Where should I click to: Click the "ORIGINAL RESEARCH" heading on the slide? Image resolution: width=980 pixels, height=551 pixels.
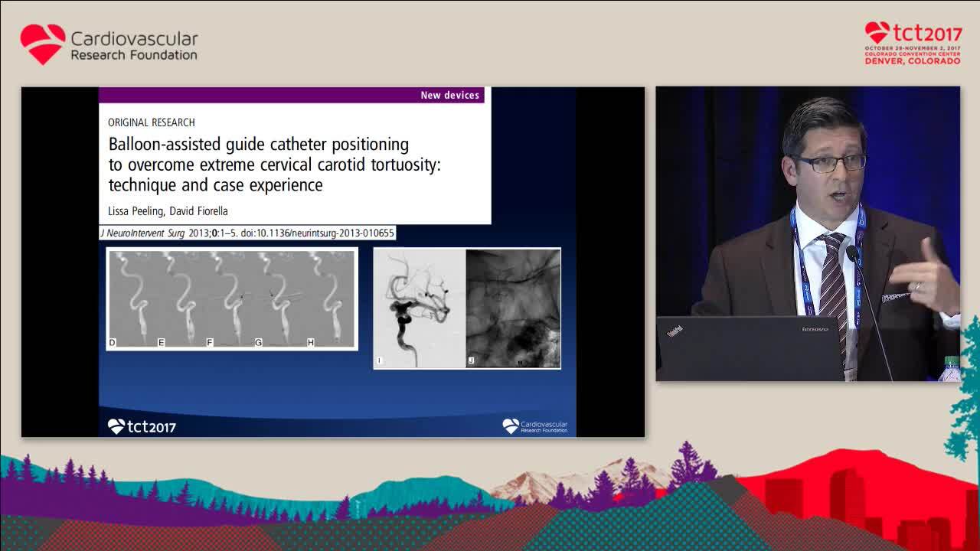152,122
